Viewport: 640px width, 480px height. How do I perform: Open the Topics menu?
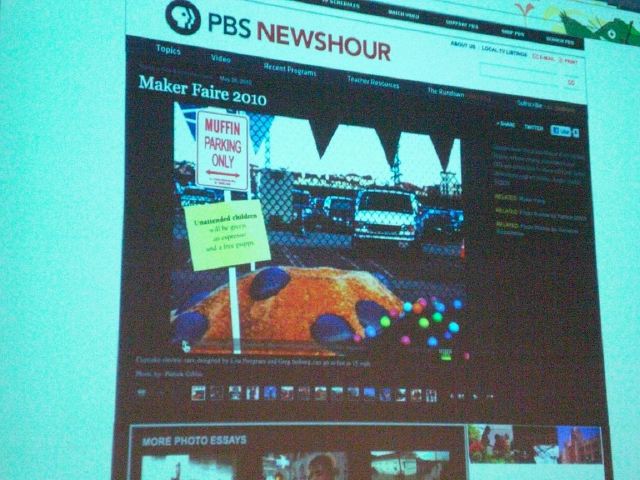point(168,50)
